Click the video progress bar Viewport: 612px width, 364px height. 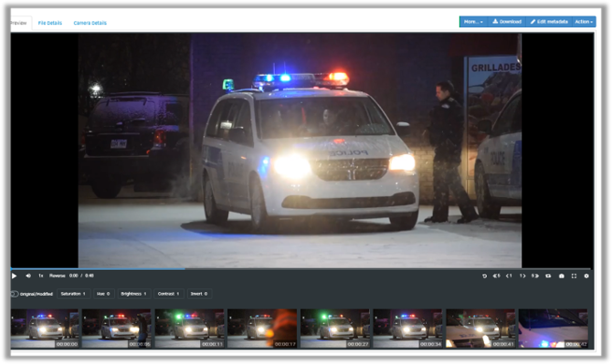(301, 269)
